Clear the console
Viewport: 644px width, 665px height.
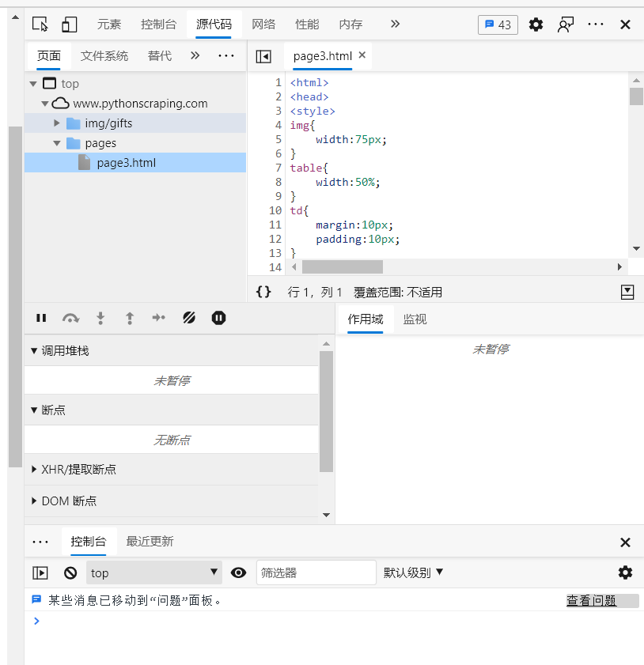click(x=70, y=573)
